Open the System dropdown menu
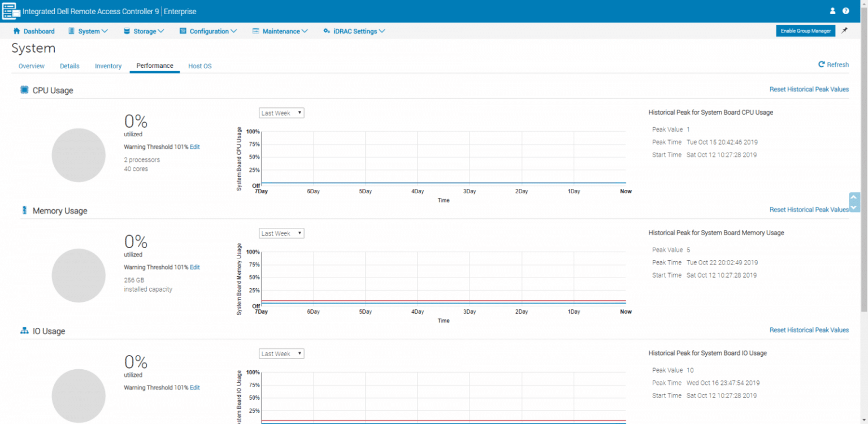This screenshot has width=868, height=424. coord(88,31)
